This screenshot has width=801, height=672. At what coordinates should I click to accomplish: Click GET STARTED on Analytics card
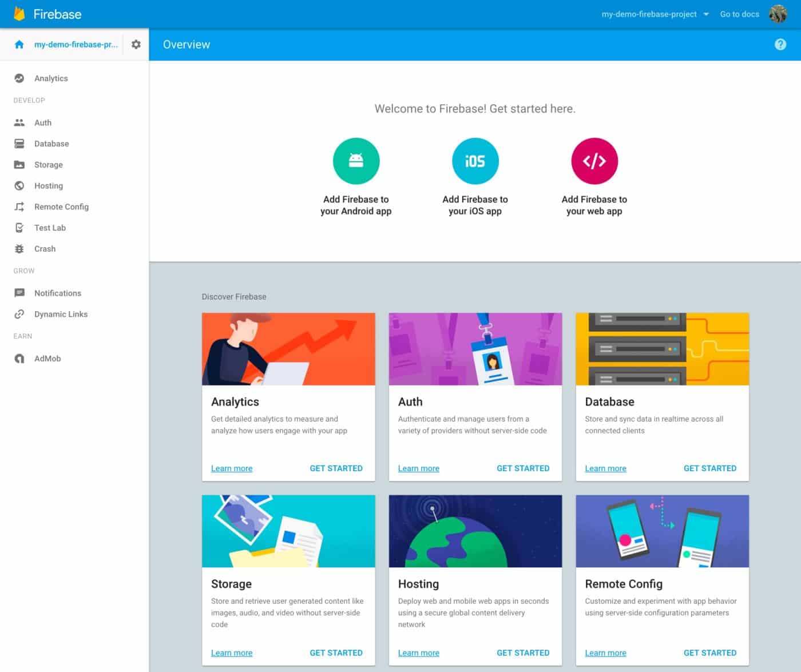point(336,468)
